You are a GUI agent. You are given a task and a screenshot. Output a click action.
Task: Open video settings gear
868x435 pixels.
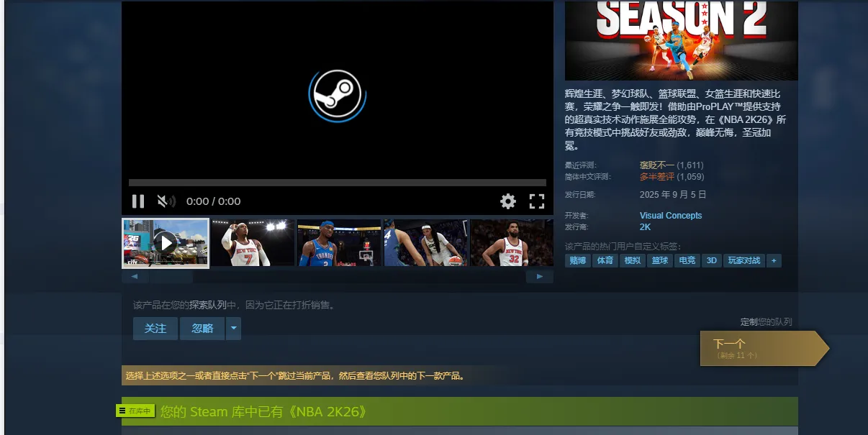tap(508, 201)
